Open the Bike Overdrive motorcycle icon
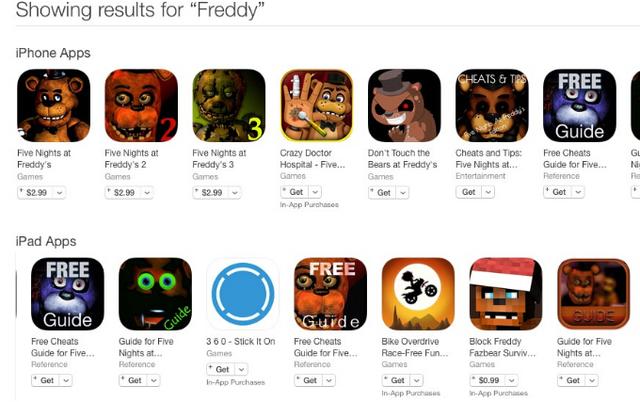This screenshot has width=640, height=402. point(418,294)
